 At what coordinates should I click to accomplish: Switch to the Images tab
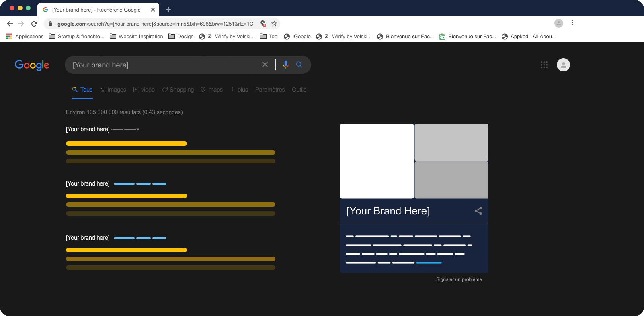[x=113, y=90]
